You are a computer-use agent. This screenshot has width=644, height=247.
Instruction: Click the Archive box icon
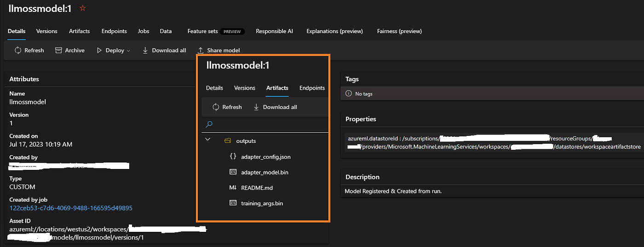pyautogui.click(x=58, y=51)
